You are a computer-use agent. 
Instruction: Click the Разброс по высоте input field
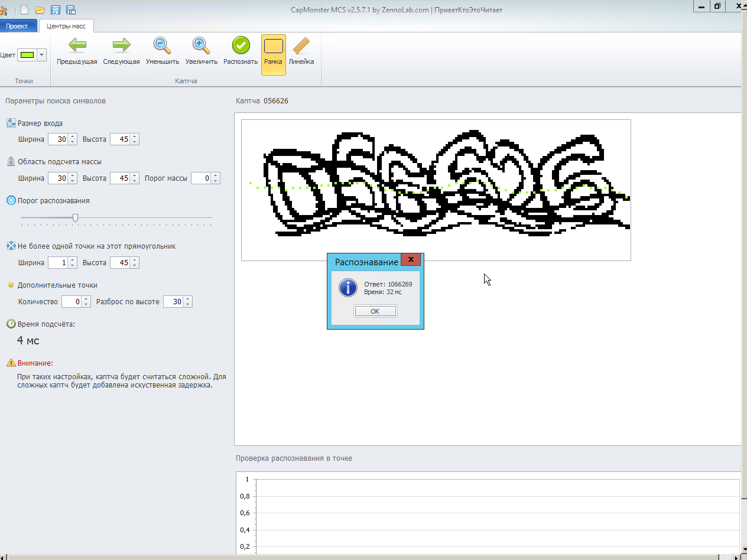coord(173,302)
